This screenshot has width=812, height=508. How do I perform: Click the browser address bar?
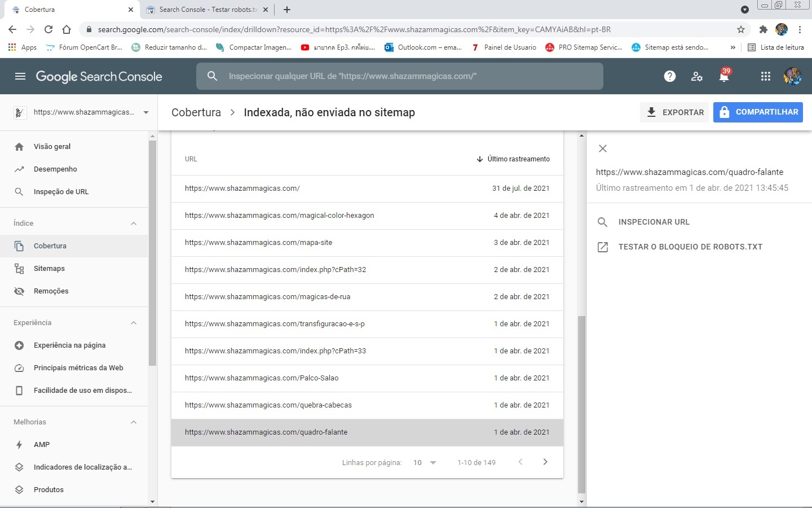click(414, 29)
